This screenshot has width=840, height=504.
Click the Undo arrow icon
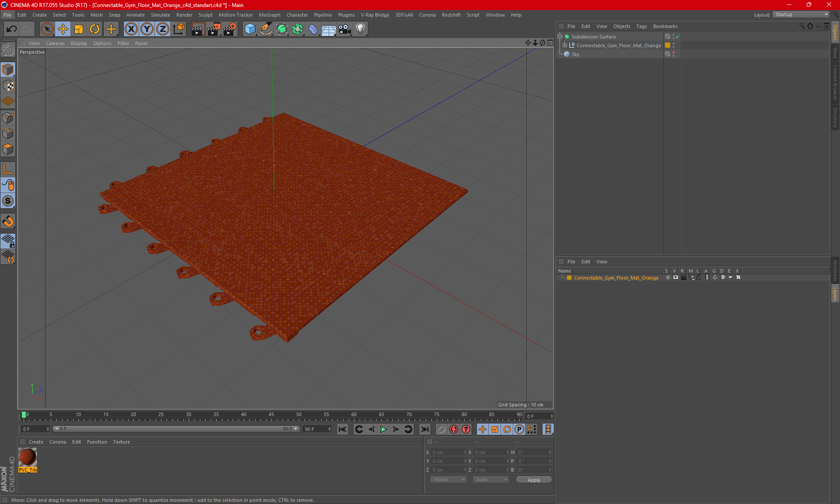pyautogui.click(x=12, y=29)
